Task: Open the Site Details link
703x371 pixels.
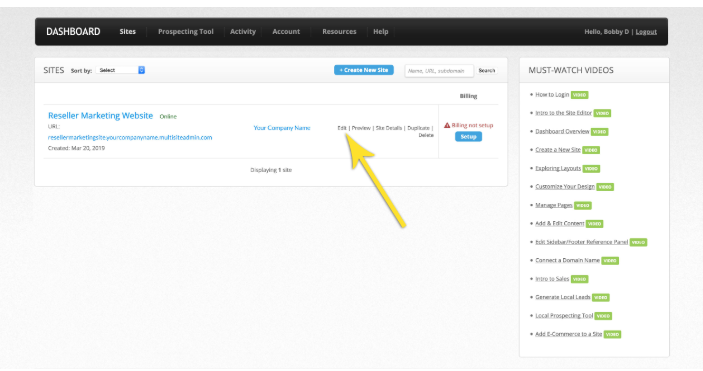Action: tap(388, 128)
